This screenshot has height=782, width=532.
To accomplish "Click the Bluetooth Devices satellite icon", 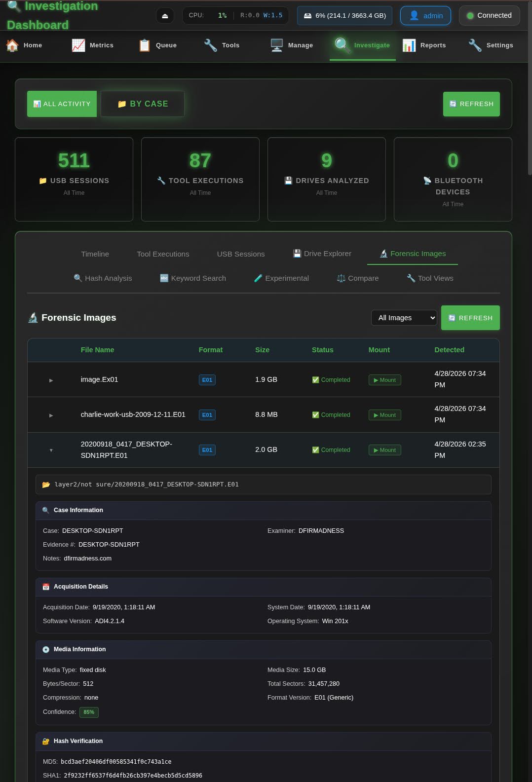I will (427, 181).
